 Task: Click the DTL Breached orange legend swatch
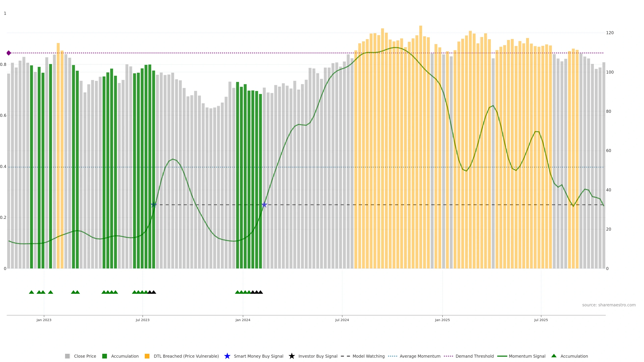click(147, 356)
